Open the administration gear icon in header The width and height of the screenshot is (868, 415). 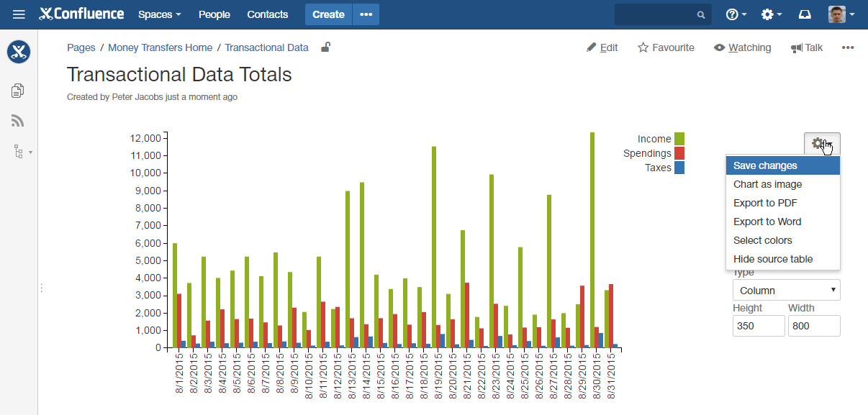click(x=768, y=14)
